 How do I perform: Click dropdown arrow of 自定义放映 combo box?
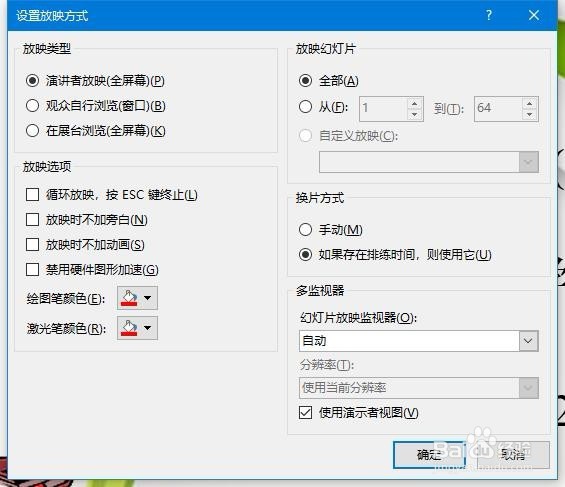(529, 162)
